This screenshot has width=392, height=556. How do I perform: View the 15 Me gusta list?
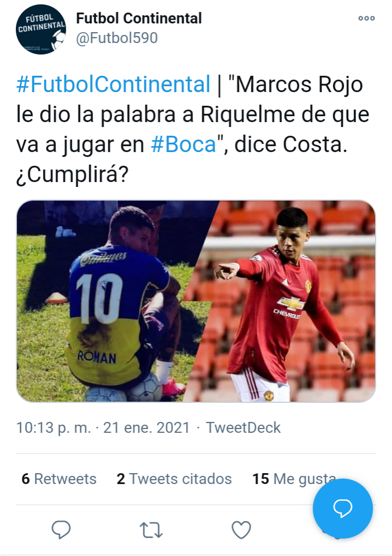pyautogui.click(x=294, y=479)
